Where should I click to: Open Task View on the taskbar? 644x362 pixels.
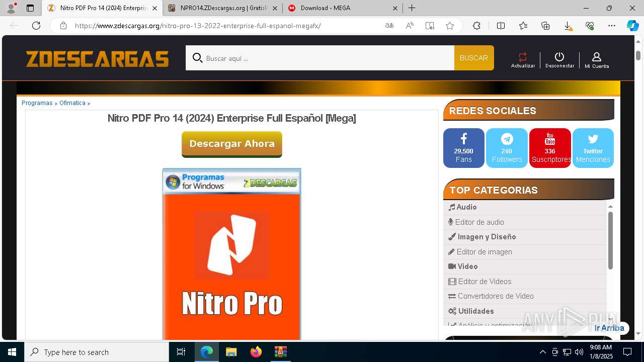click(x=181, y=352)
